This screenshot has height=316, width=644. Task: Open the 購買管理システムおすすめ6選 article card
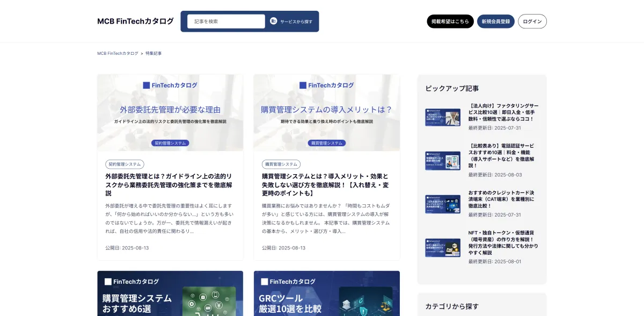pos(170,293)
